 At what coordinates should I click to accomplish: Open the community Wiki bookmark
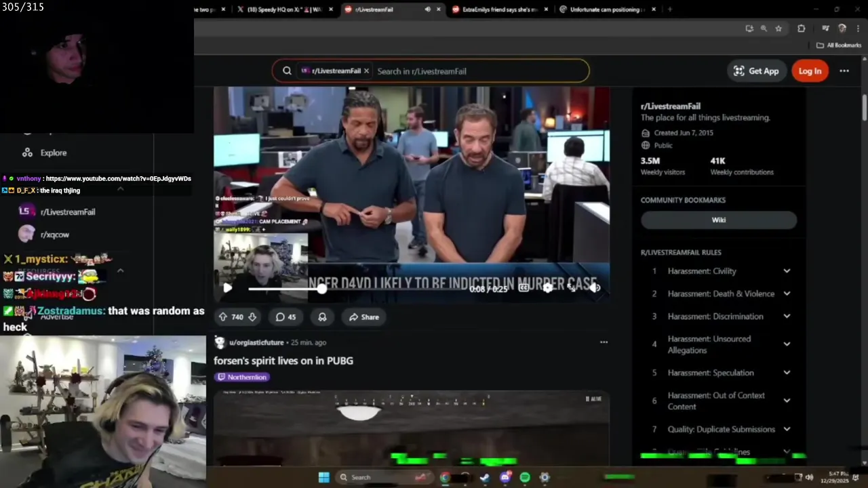pyautogui.click(x=719, y=220)
